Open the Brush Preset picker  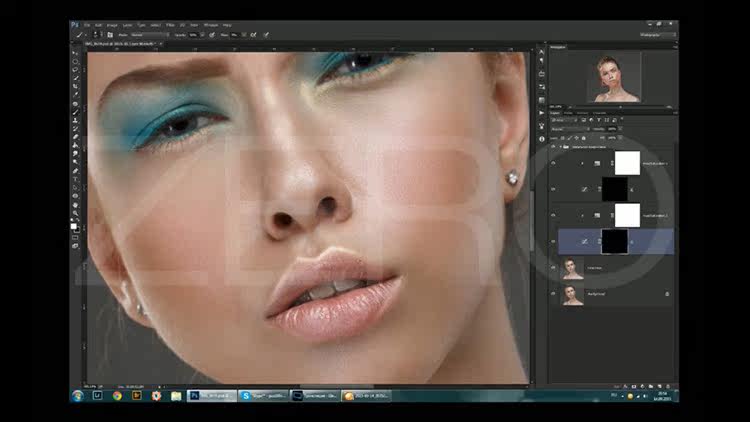pyautogui.click(x=97, y=35)
